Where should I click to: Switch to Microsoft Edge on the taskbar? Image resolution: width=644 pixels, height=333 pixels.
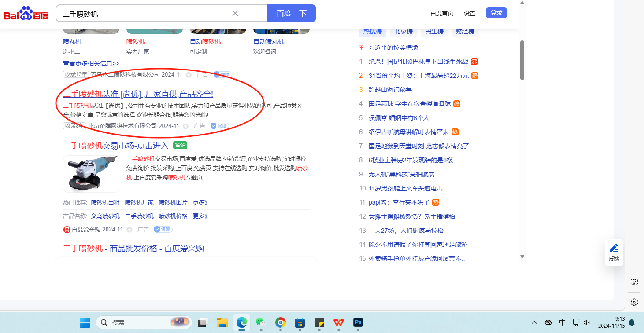[x=241, y=322]
